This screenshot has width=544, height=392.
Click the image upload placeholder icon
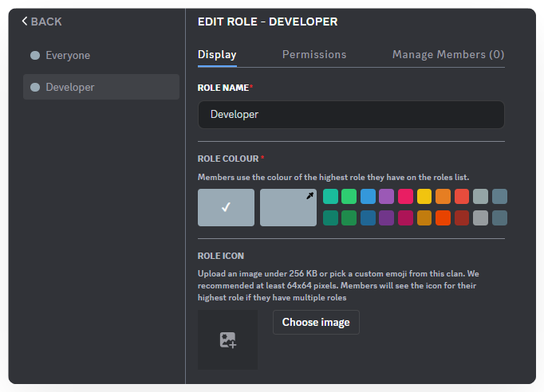[x=227, y=340]
